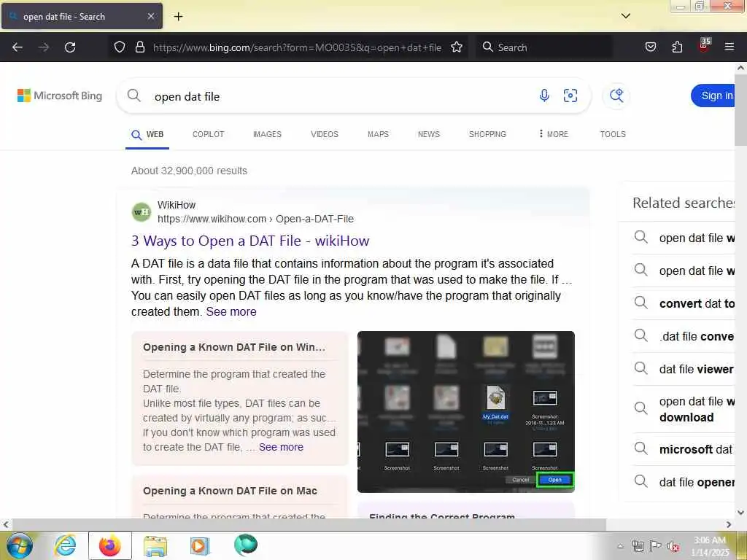Select related search '.dat file conve'
This screenshot has height=560, width=747.
pos(684,336)
